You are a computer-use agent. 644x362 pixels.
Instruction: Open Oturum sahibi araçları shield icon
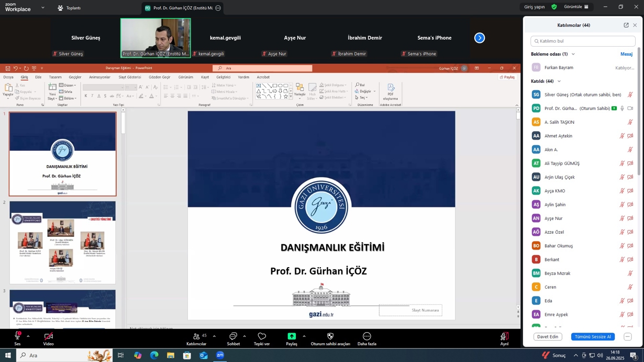tap(330, 336)
